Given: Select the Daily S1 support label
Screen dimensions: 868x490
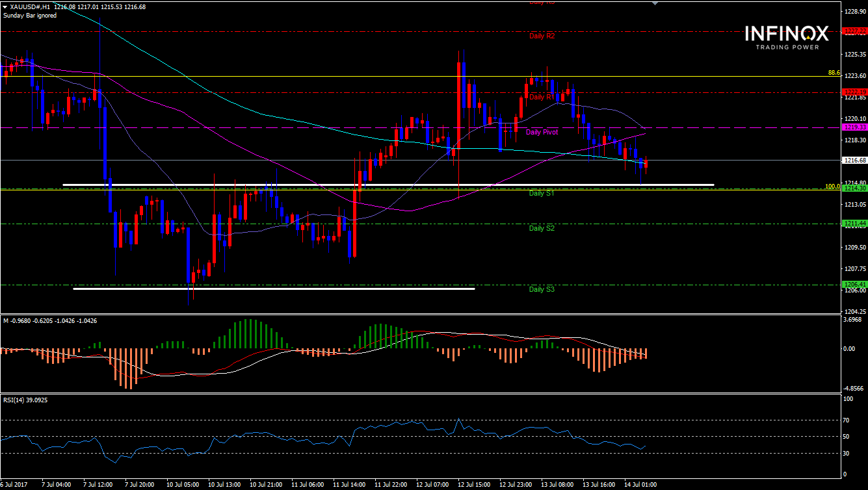Looking at the screenshot, I should pos(542,193).
